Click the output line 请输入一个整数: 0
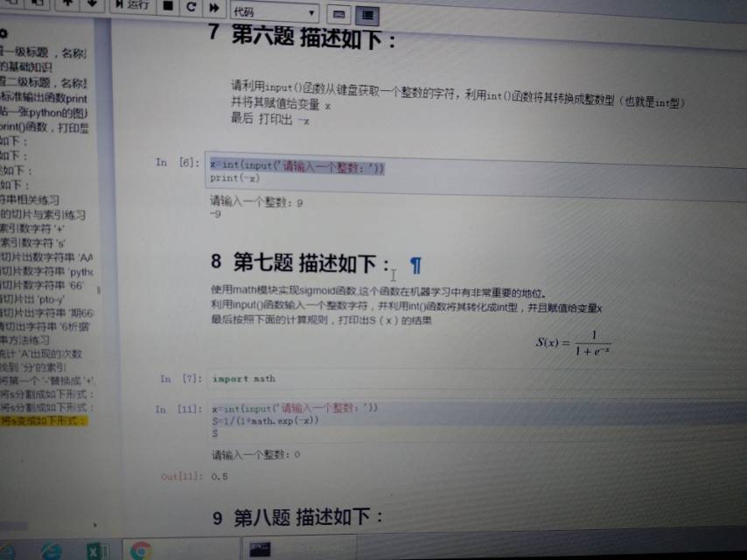 255,455
